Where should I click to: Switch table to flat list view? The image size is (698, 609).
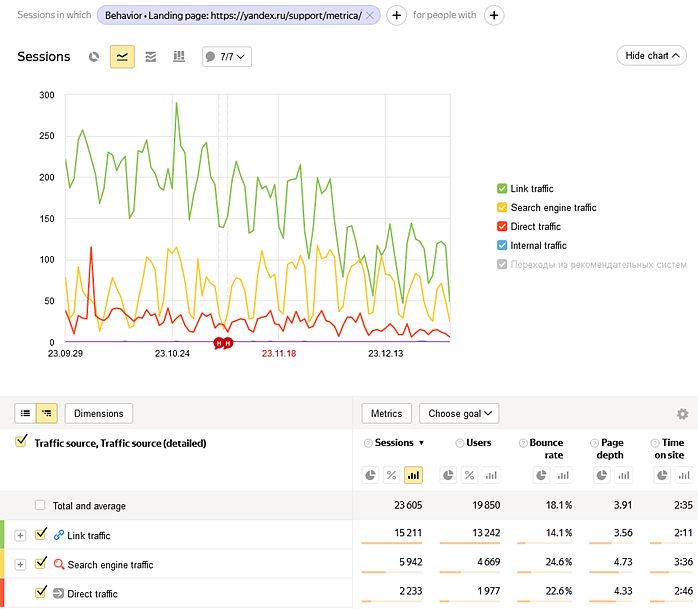tap(26, 414)
